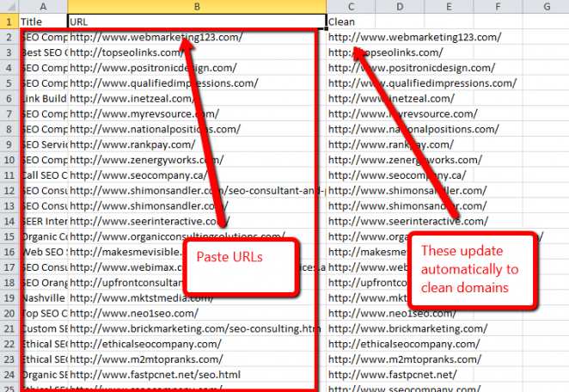Click the 'Custom SE' title cell in row 21
Viewport: 569px width, 392px height.
43,328
